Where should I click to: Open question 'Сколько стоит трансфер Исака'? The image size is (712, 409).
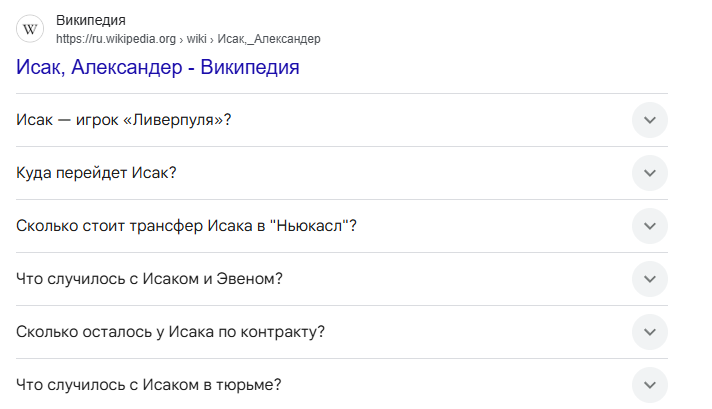[186, 226]
